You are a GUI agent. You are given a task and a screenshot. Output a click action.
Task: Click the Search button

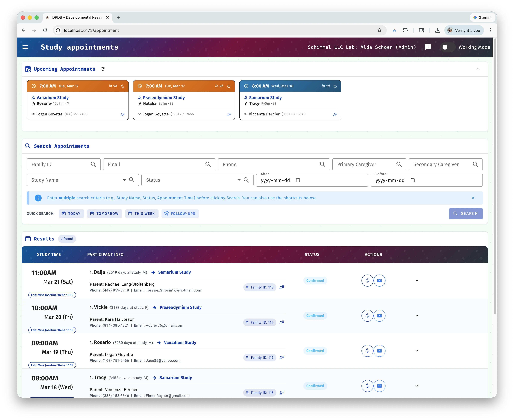pyautogui.click(x=466, y=213)
